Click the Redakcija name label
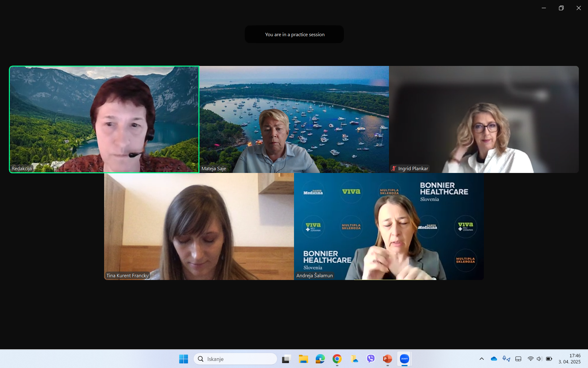This screenshot has width=588, height=368. (x=22, y=168)
